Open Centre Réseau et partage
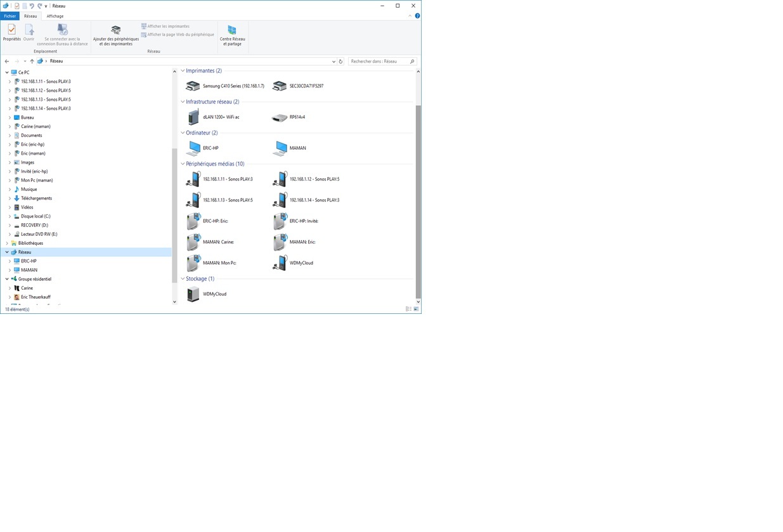The height and width of the screenshot is (532, 783). tap(232, 35)
